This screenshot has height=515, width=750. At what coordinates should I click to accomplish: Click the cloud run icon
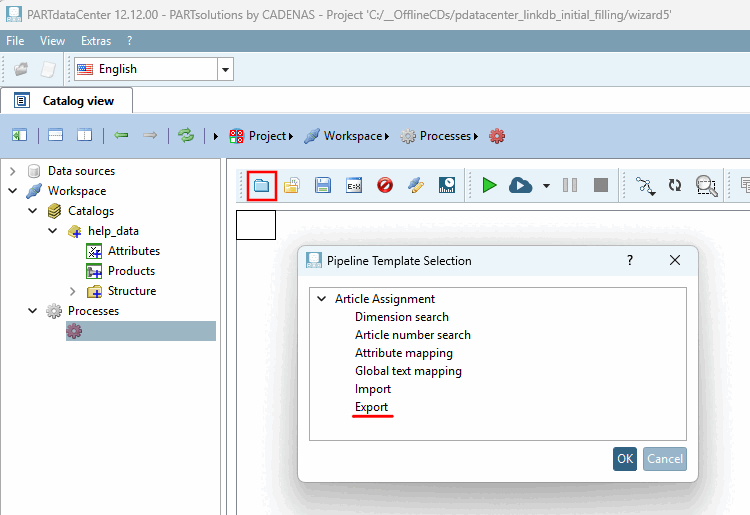(520, 185)
